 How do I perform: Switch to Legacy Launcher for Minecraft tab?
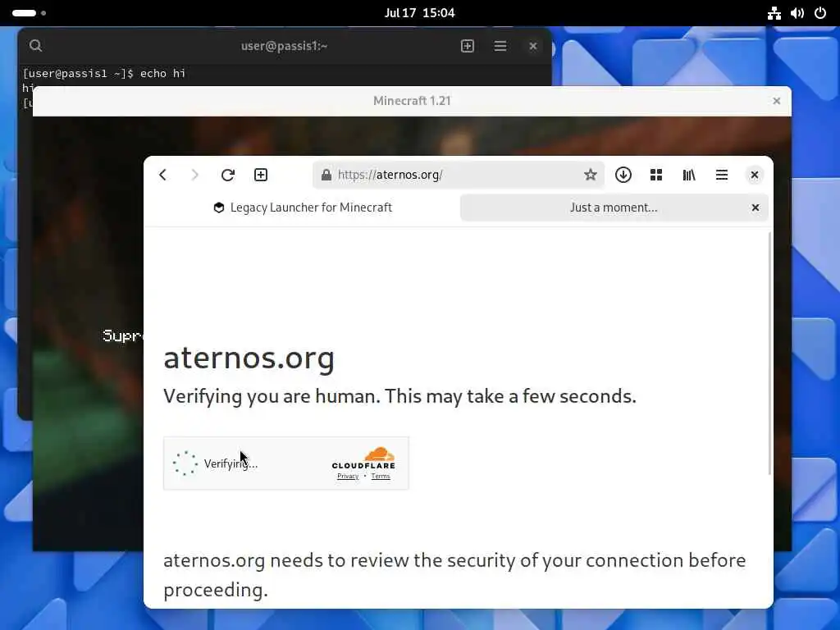point(303,208)
